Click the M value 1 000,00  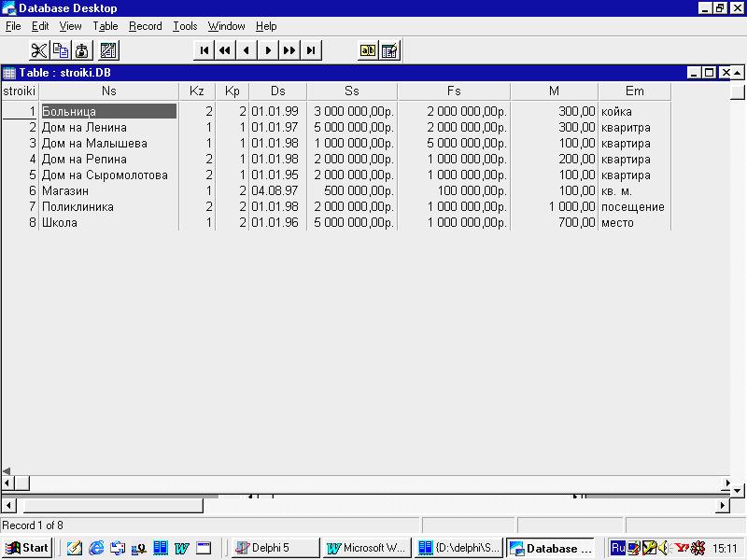pyautogui.click(x=554, y=206)
